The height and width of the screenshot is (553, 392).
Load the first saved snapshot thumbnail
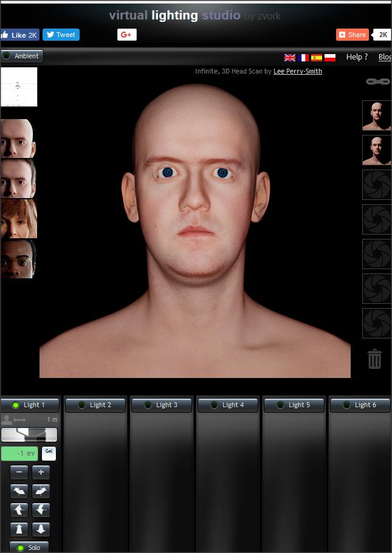(376, 115)
